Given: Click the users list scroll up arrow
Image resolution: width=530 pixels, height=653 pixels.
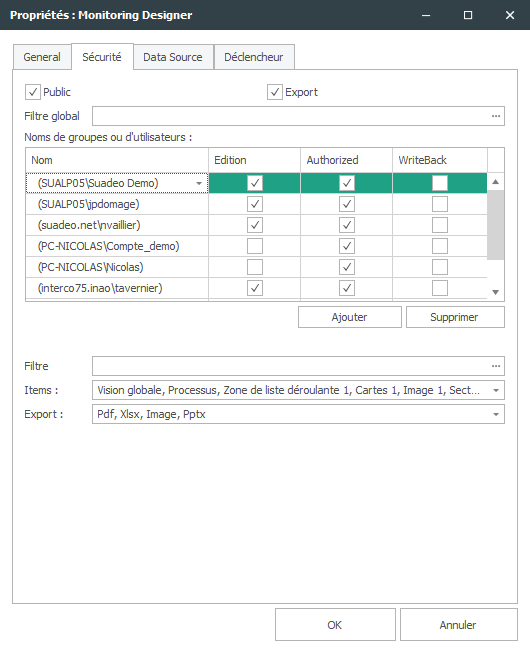Looking at the screenshot, I should tap(495, 182).
